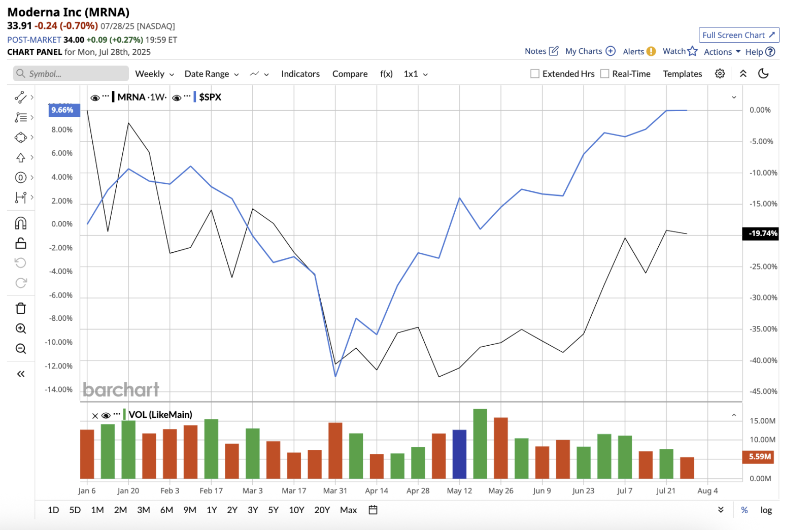The height and width of the screenshot is (530, 812).
Task: Toggle percent scale mode
Action: pos(745,510)
